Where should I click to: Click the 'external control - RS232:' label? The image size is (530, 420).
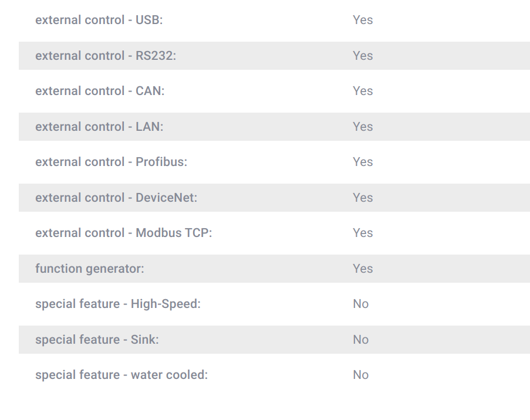(x=106, y=56)
